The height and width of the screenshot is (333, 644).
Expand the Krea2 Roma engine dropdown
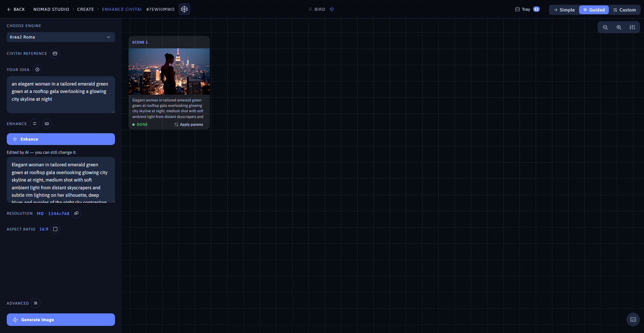(61, 37)
